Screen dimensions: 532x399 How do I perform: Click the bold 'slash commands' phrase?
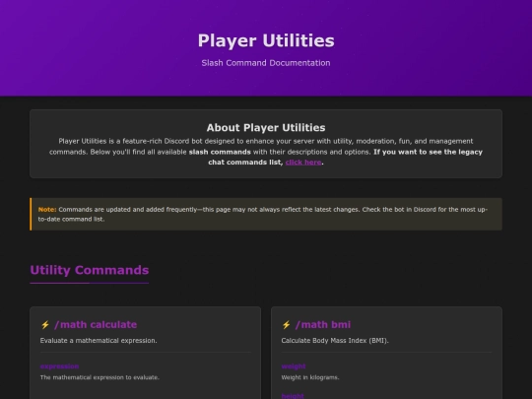220,152
